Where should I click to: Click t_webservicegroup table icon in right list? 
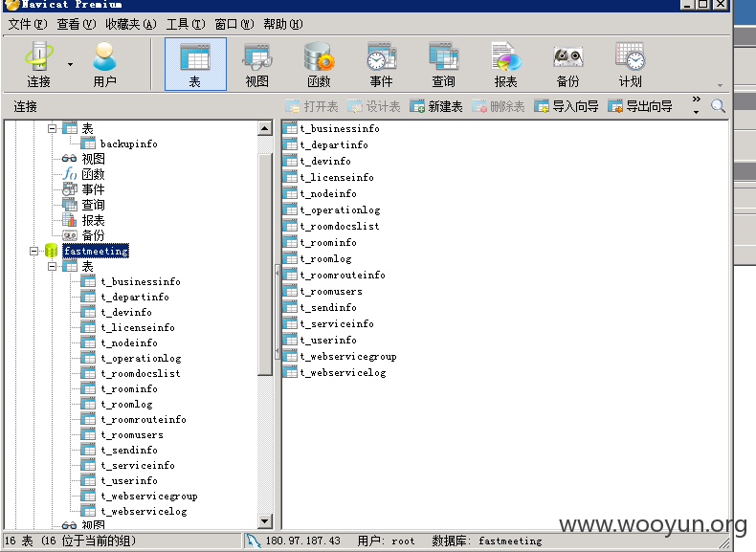[x=290, y=357]
